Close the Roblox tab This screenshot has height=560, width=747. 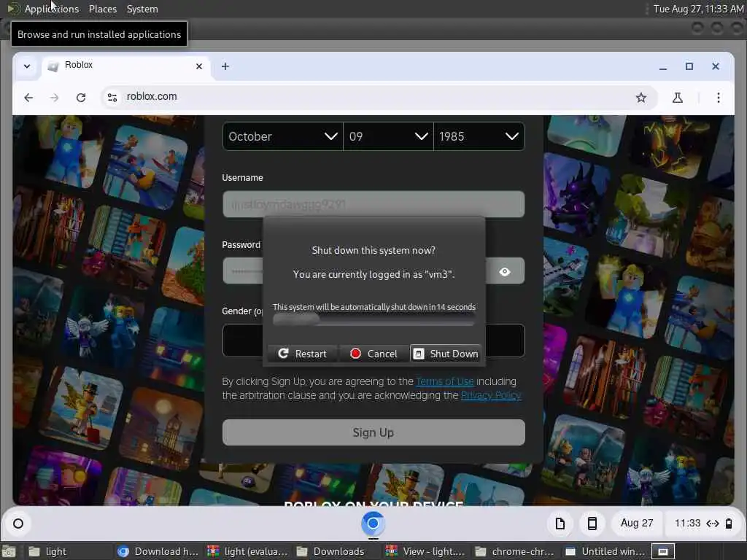[199, 66]
